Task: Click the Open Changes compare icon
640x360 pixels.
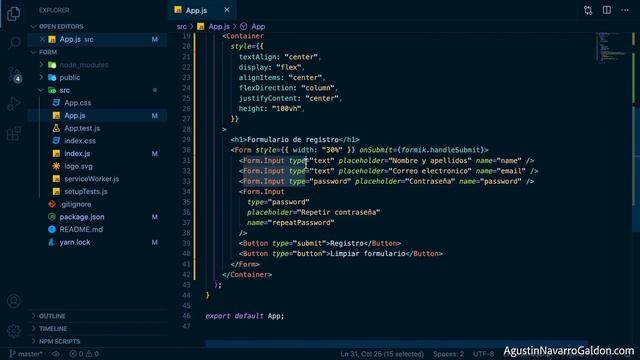Action: click(x=588, y=10)
